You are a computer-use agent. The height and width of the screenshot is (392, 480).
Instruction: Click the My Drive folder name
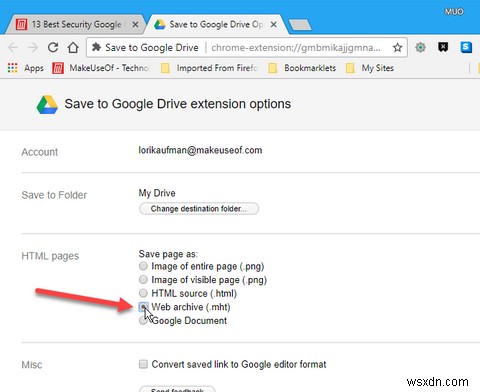pos(157,193)
